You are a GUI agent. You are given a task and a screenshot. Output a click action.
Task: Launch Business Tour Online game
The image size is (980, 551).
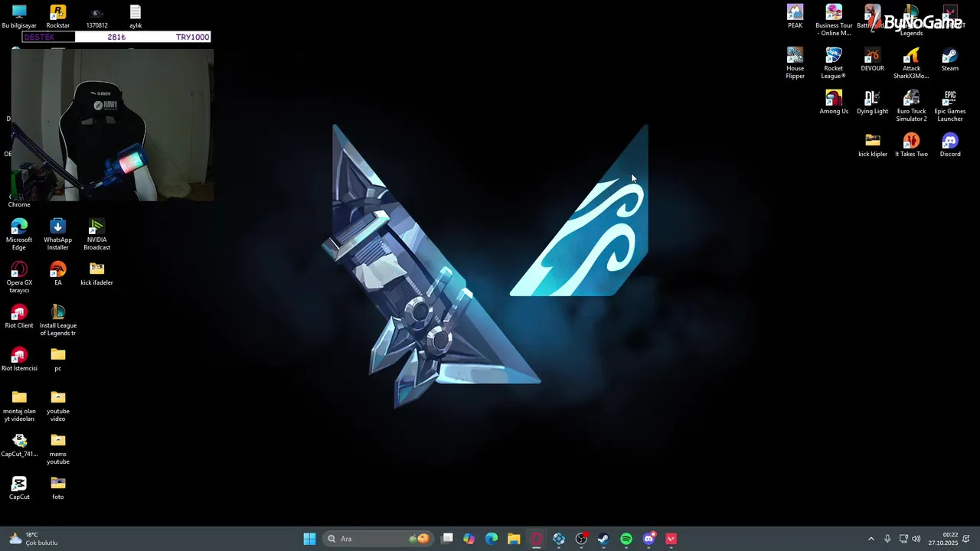point(834,20)
